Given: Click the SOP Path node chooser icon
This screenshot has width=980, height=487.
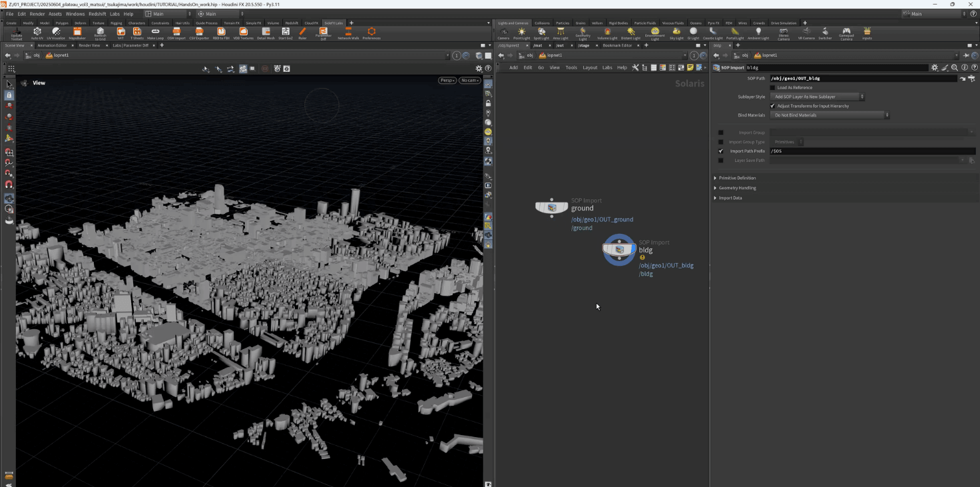Looking at the screenshot, I should (x=971, y=79).
